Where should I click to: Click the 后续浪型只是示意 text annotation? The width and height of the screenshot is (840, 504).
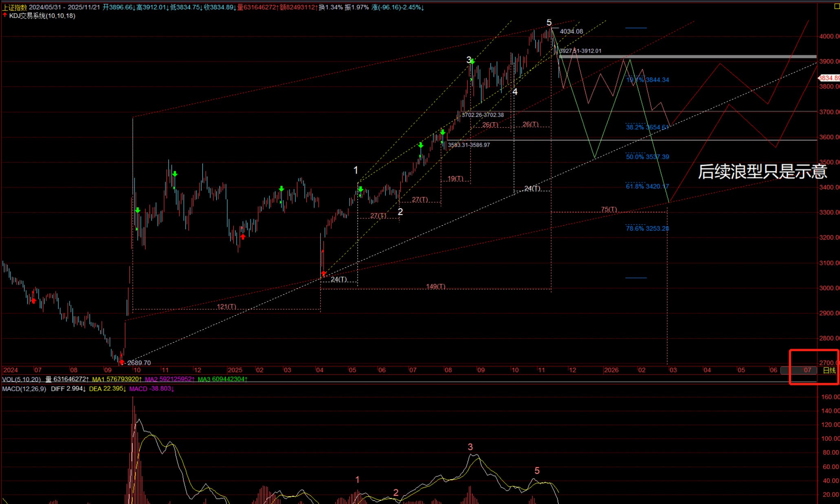coord(762,172)
